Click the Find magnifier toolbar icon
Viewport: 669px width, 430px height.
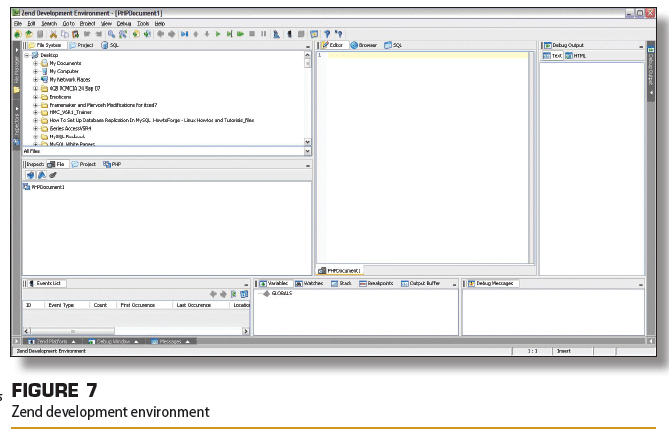click(x=111, y=34)
